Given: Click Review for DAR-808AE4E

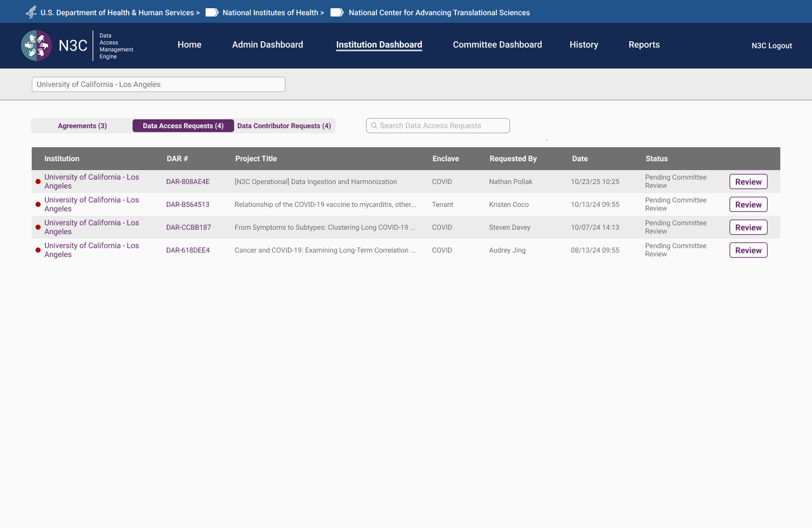Looking at the screenshot, I should tap(748, 181).
